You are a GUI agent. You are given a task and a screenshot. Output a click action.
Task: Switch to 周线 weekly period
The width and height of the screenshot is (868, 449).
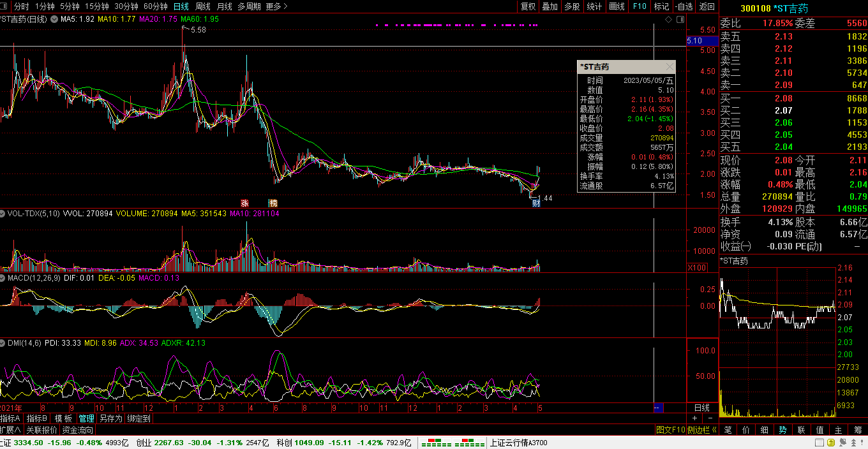point(203,6)
